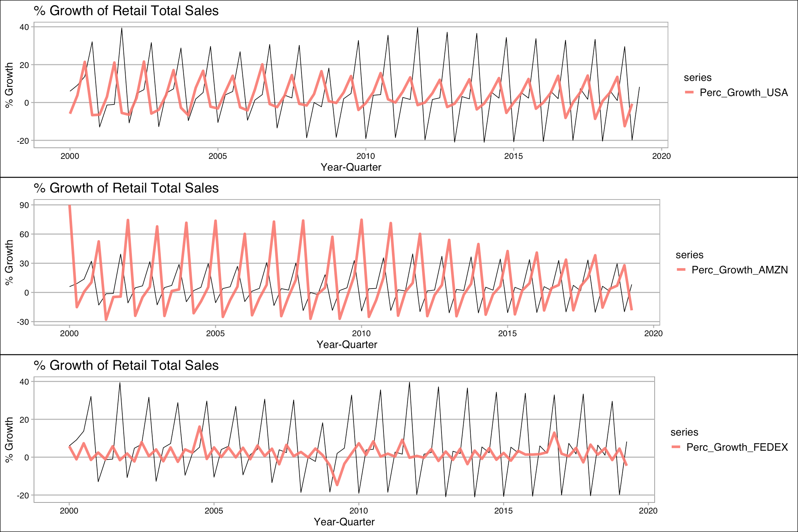Viewport: 798px width, 532px height.
Task: Click the 'series' legend heading in FEDEX chart
Action: click(684, 432)
